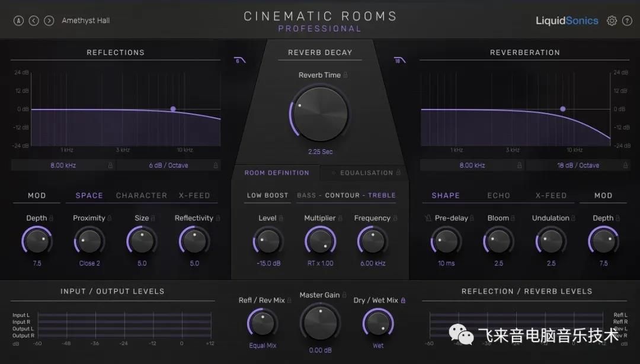Open the settings gear icon
Image resolution: width=640 pixels, height=364 pixels.
[612, 21]
